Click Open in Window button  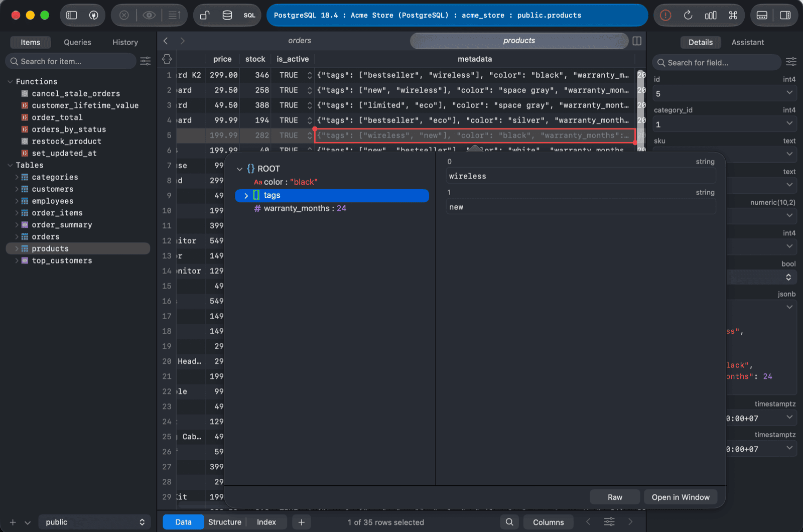tap(681, 497)
